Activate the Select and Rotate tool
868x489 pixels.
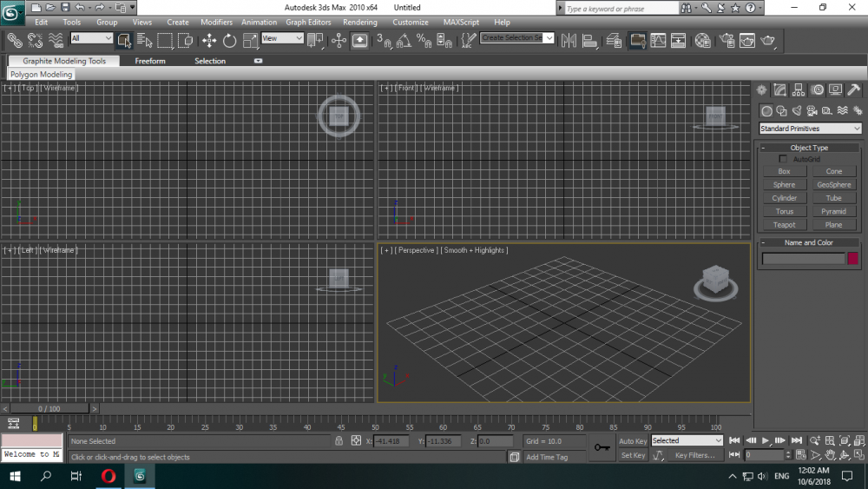pos(229,40)
